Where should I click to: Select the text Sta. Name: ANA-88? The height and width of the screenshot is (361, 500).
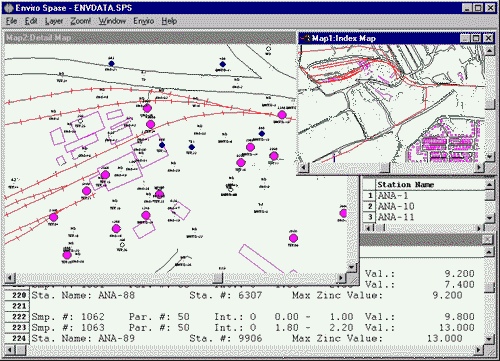(x=83, y=295)
